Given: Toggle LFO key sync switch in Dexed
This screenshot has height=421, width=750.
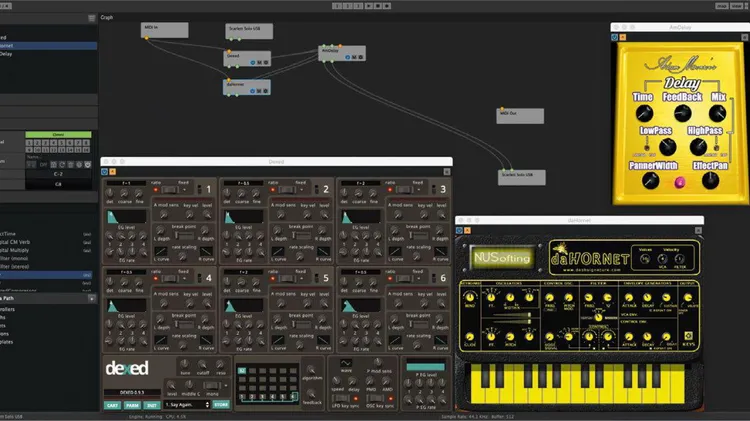Looking at the screenshot, I should pos(340,398).
